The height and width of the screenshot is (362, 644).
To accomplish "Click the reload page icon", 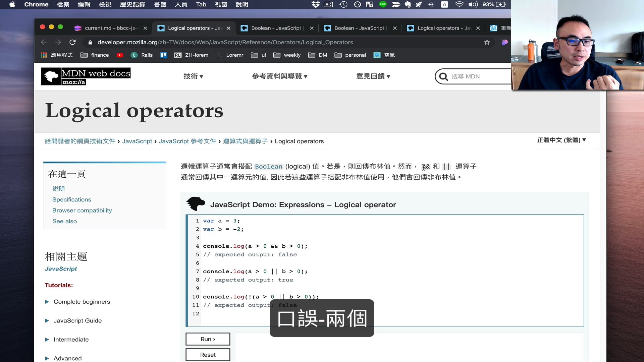I will 72,42.
